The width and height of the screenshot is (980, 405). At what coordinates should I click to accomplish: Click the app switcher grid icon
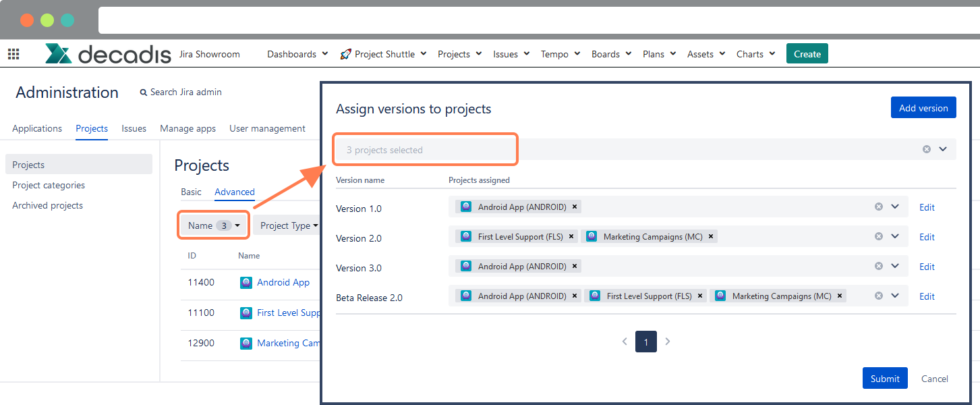click(x=13, y=53)
